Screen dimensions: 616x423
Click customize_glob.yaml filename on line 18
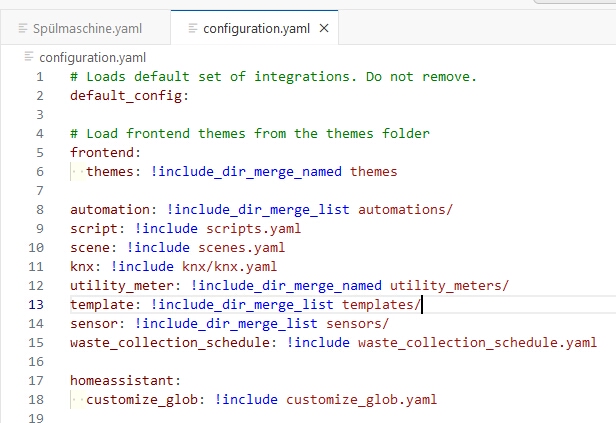click(361, 400)
